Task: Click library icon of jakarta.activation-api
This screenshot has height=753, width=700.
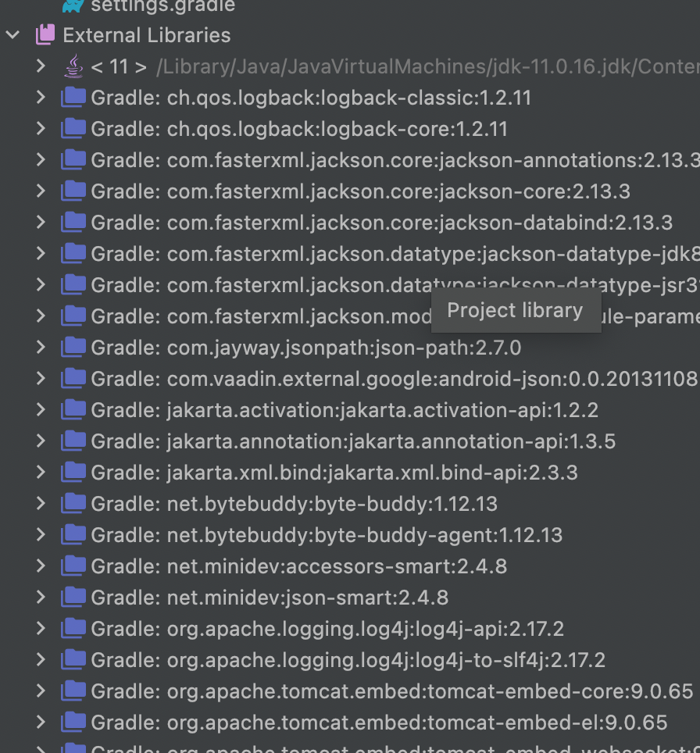Action: tap(73, 409)
